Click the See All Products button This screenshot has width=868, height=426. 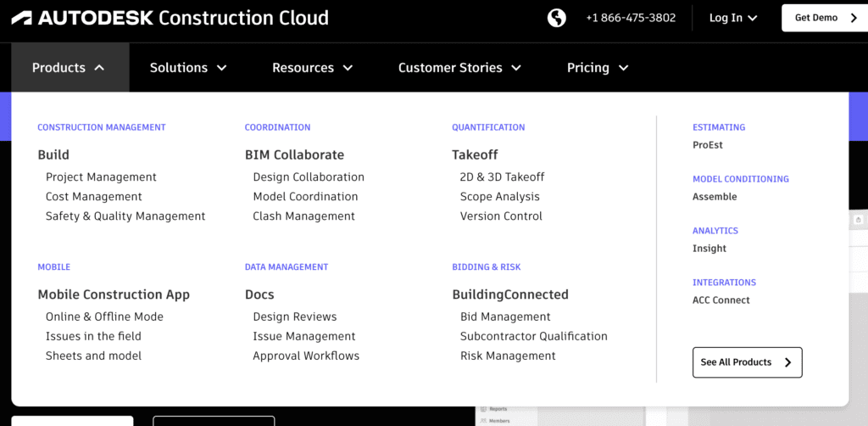(x=747, y=362)
